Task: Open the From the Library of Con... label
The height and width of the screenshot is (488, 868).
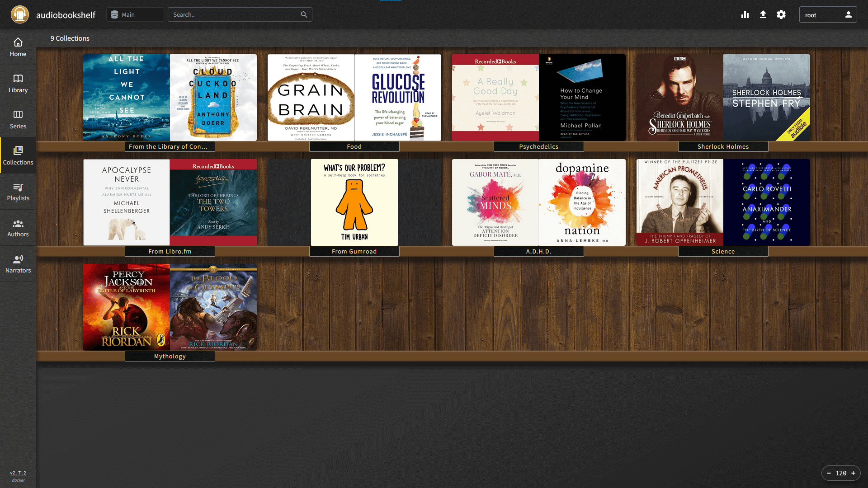Action: (170, 146)
